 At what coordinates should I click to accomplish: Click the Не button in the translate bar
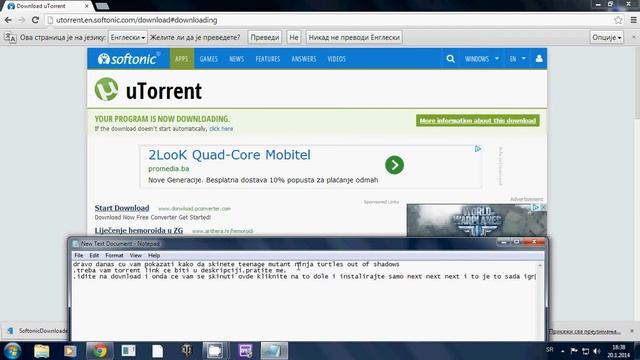(293, 37)
